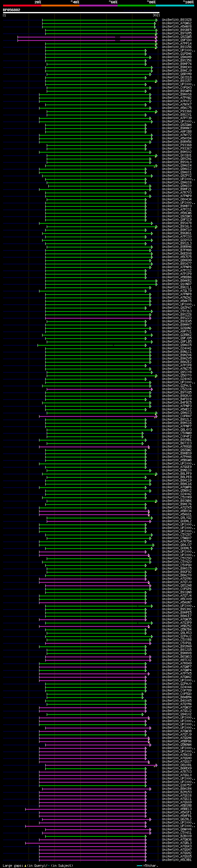Click the UniRef100_A5BGW8 label
The width and height of the screenshot is (197, 868).
coord(177,460)
